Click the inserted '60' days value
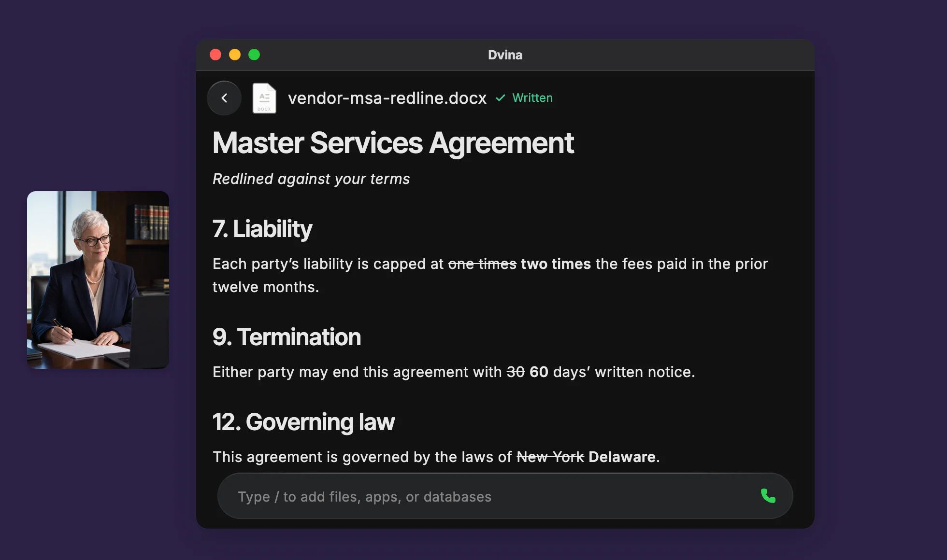The image size is (947, 560). (539, 372)
